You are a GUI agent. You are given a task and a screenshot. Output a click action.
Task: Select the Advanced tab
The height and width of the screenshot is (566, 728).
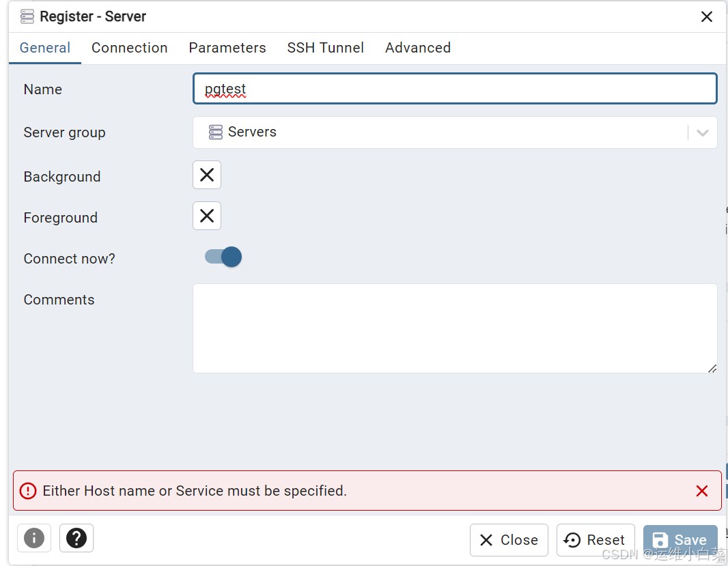coord(418,48)
